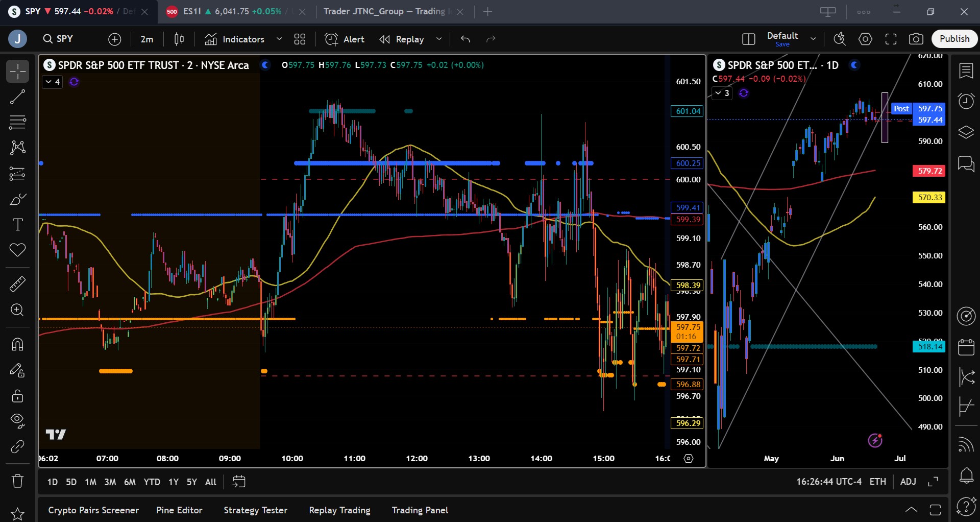The width and height of the screenshot is (980, 522).
Task: Expand the favorite indicators dropdown arrow
Action: (279, 39)
